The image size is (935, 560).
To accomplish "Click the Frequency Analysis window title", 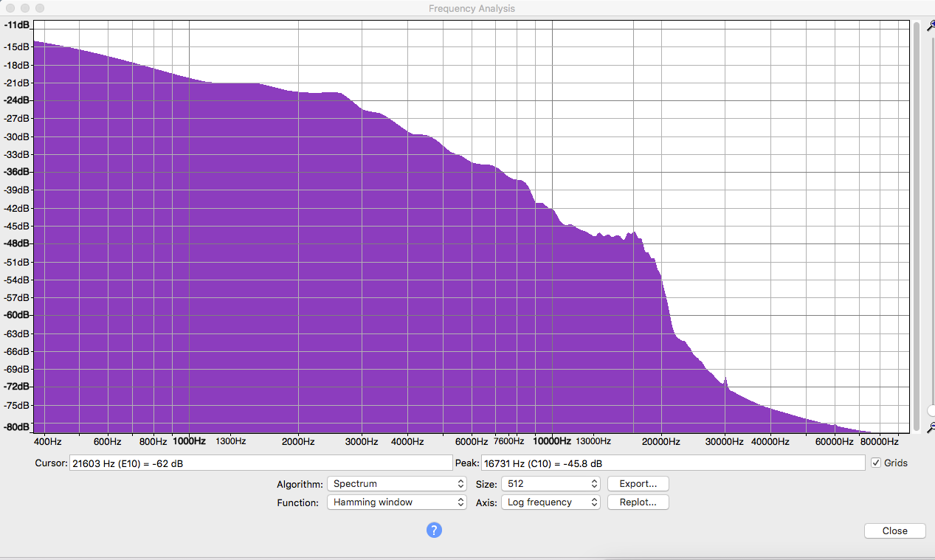I will pyautogui.click(x=472, y=8).
